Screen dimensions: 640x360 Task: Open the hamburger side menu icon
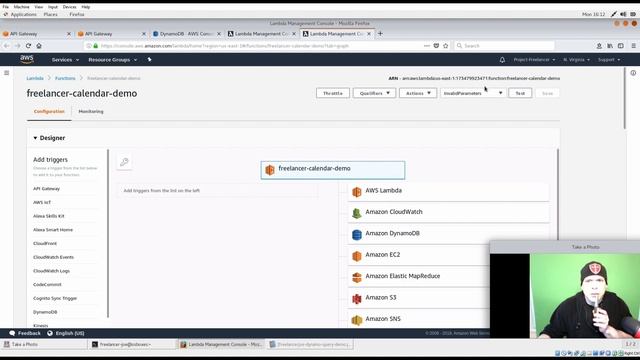click(x=7, y=73)
